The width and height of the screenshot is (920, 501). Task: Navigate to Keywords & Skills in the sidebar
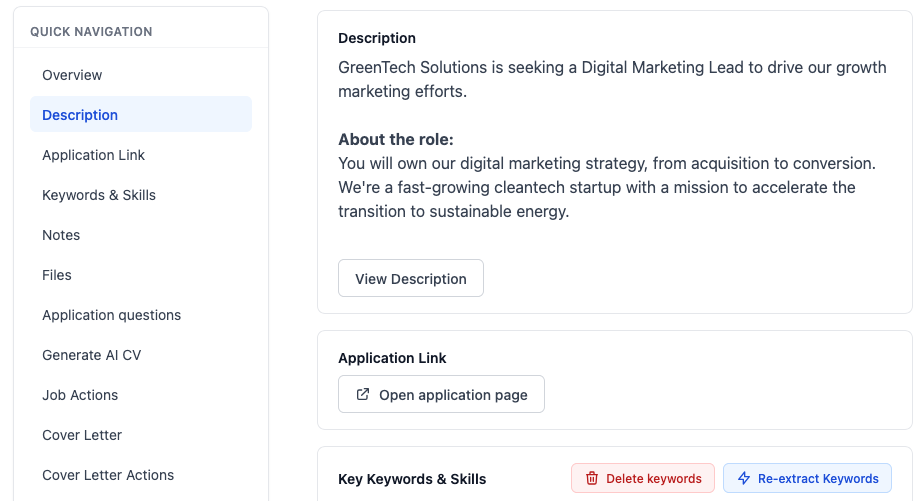[99, 195]
